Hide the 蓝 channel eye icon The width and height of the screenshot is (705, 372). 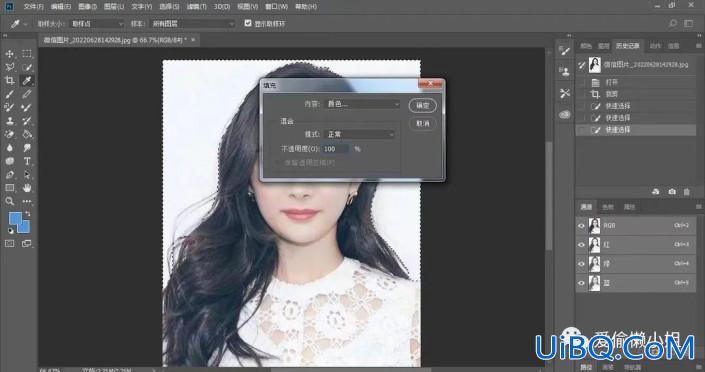[581, 283]
